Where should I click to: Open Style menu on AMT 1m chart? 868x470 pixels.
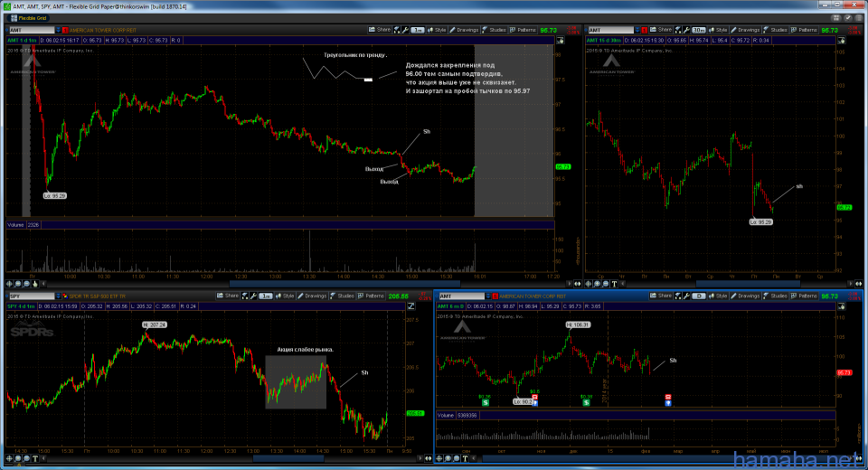click(x=436, y=30)
